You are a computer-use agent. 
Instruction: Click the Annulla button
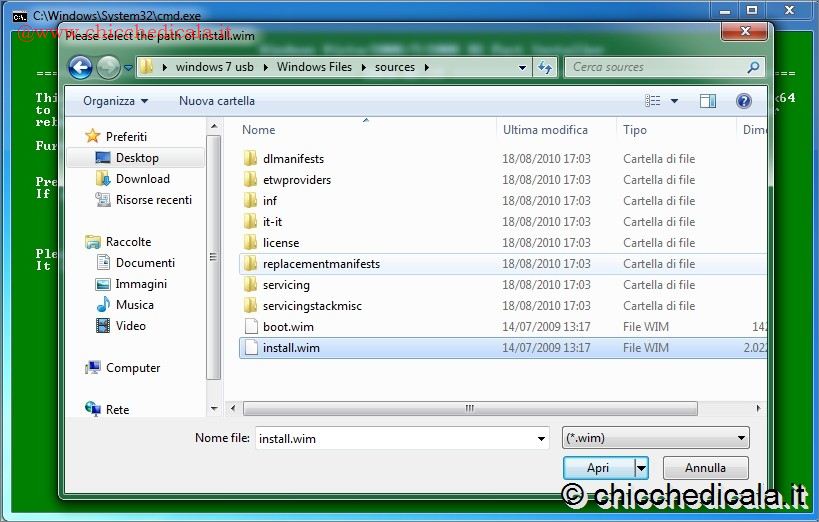(705, 468)
